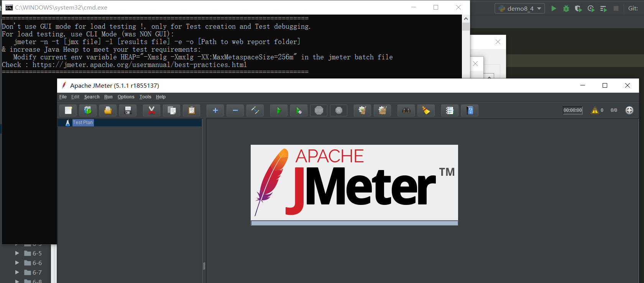Screen dimensions: 644x283
Task: Open the Function Helper dialog icon
Action: [450, 110]
